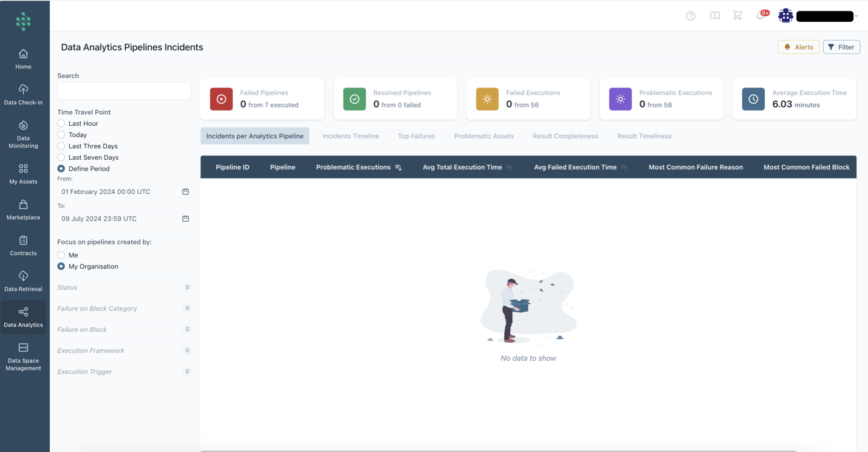Switch to the Incidents Timeline tab

click(x=350, y=136)
